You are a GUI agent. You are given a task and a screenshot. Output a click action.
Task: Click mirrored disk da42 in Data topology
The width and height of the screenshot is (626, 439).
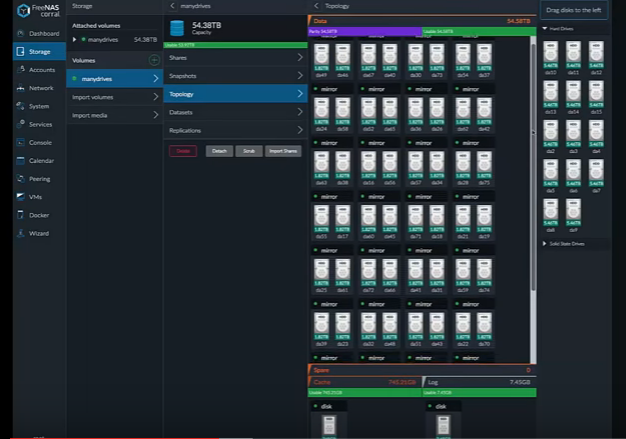pos(484,114)
